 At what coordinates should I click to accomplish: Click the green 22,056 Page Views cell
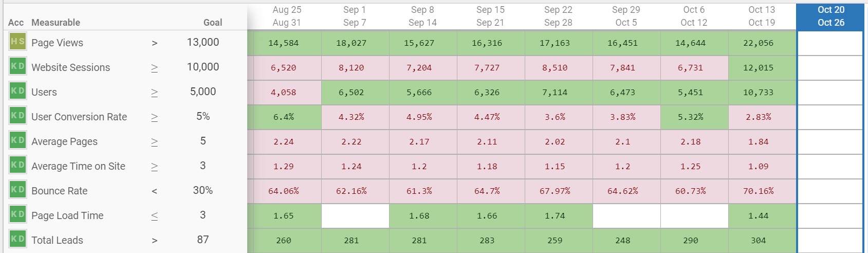point(758,43)
